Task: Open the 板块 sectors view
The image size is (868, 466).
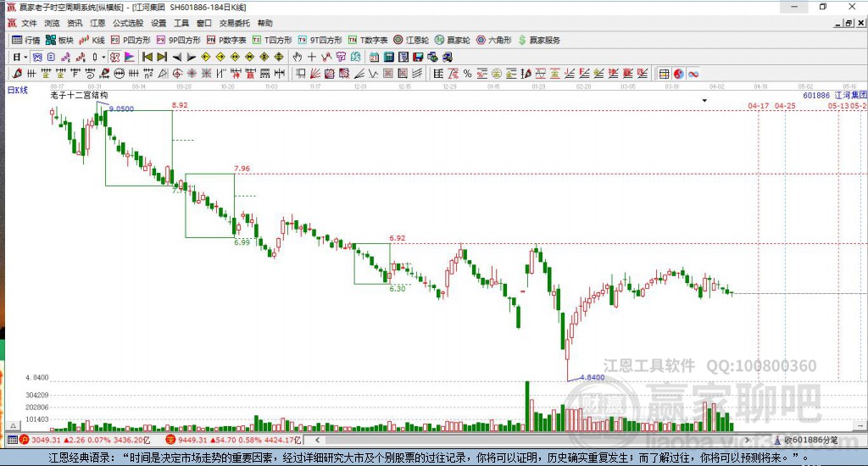Action: click(60, 40)
